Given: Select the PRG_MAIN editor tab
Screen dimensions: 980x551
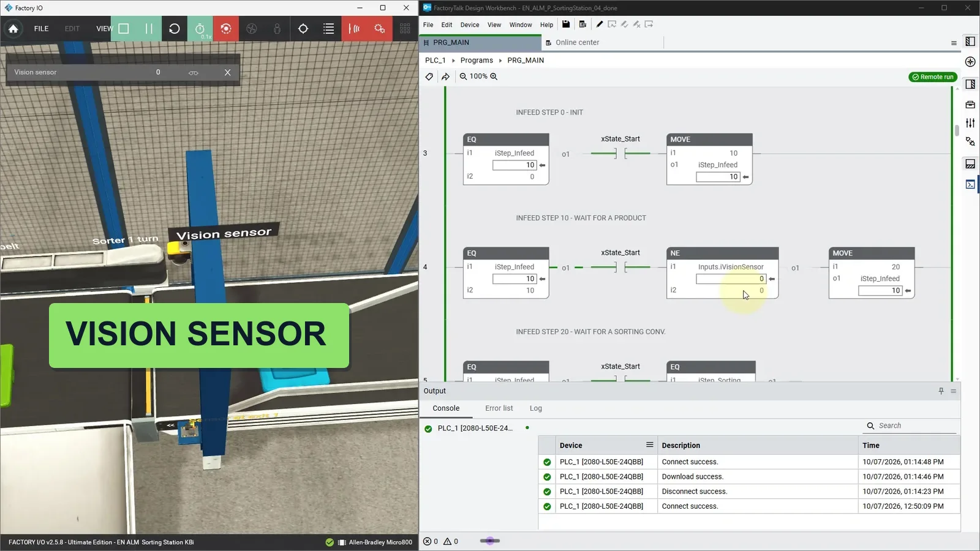Looking at the screenshot, I should (x=480, y=42).
